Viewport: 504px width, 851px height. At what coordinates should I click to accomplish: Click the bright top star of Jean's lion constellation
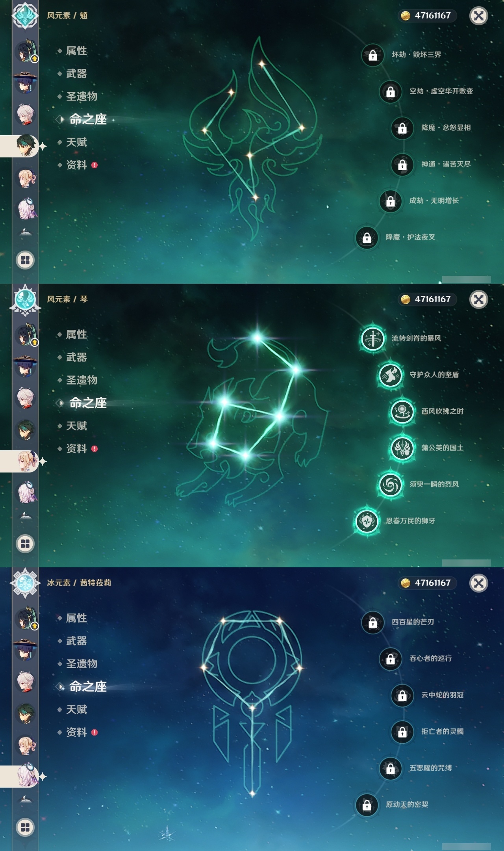pyautogui.click(x=257, y=338)
